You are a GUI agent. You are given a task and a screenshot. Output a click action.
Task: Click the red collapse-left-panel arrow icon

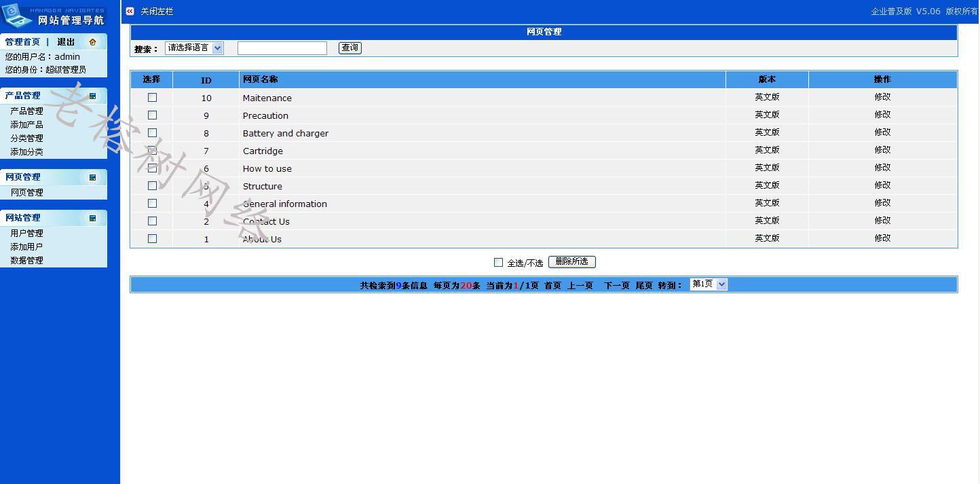click(x=130, y=11)
